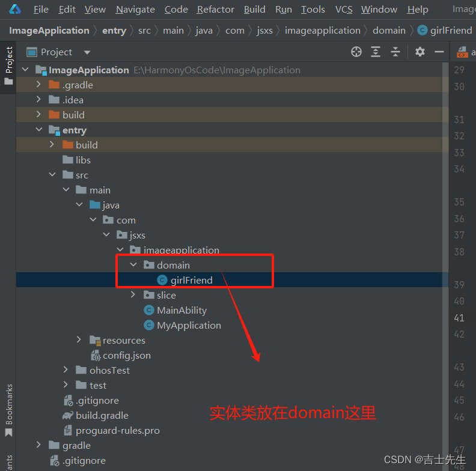Open the Refactor menu
The image size is (476, 471).
coord(216,10)
